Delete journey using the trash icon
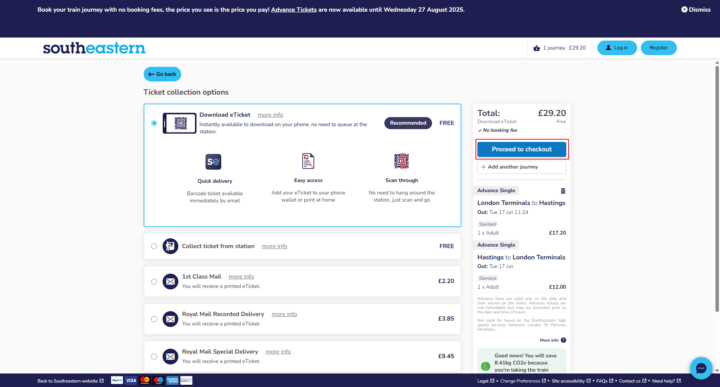 tap(563, 191)
